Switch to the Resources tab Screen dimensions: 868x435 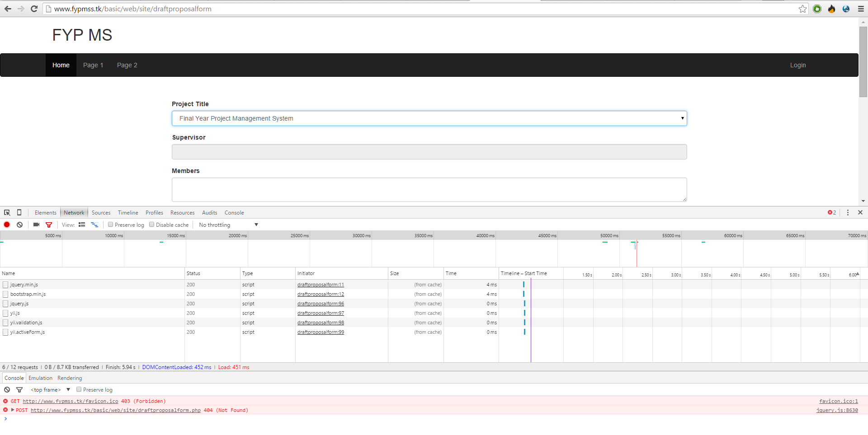pos(182,212)
